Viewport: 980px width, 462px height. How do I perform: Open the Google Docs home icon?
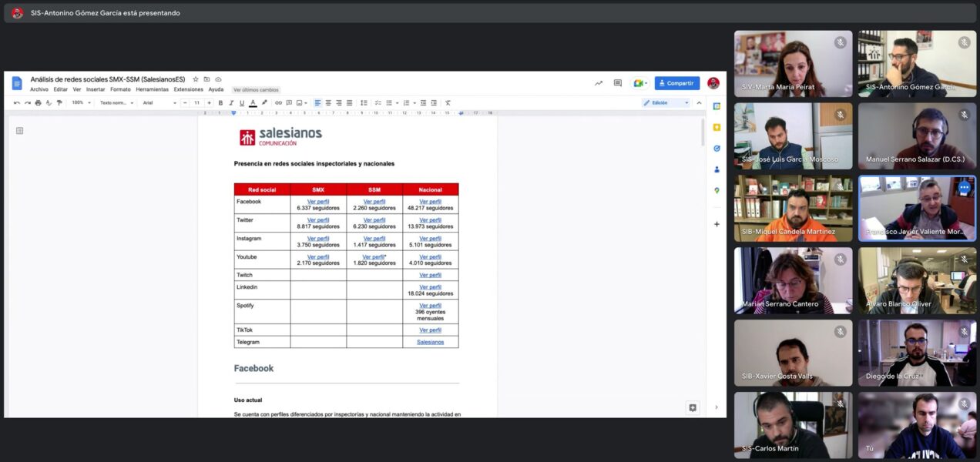17,83
